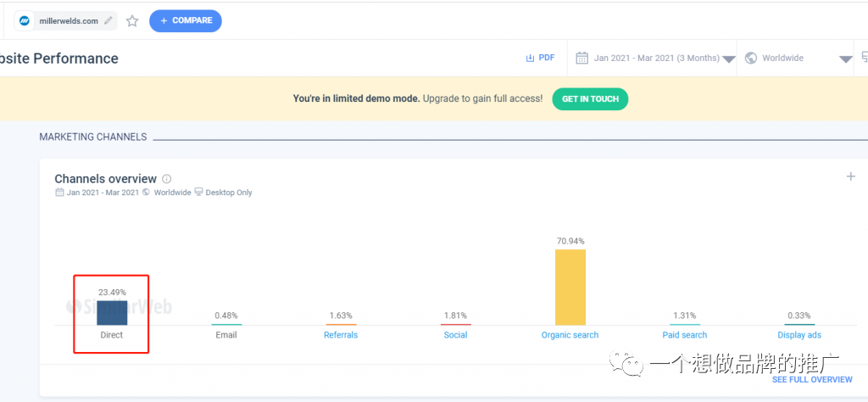Expand the Jan 2021 - Mar 2021 date dropdown
This screenshot has width=868, height=402.
tap(728, 59)
